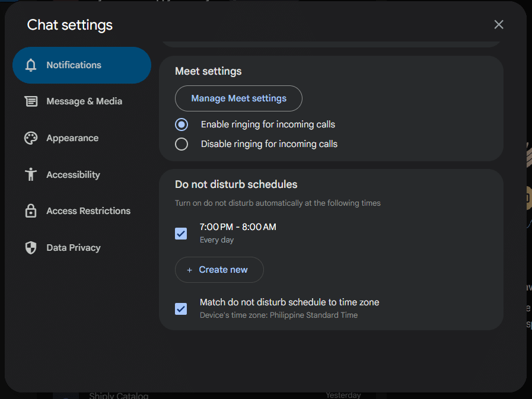
Task: Click the Do not disturb schedules heading
Action: click(236, 184)
